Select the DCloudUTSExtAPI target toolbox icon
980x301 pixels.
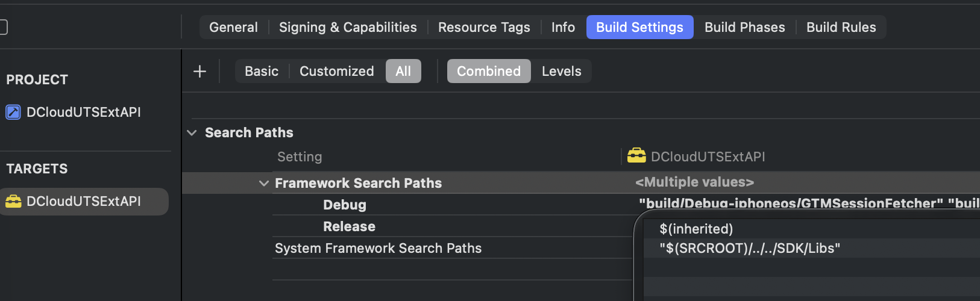pos(13,201)
